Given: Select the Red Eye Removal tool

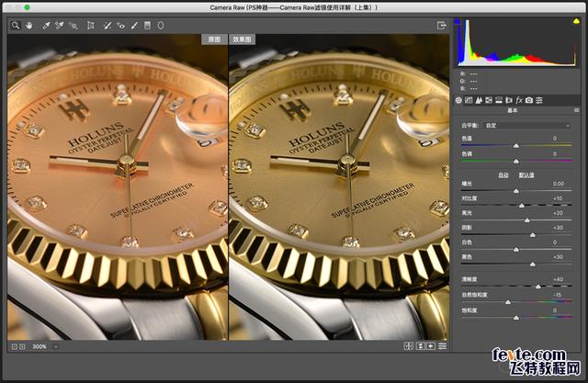Looking at the screenshot, I should (x=120, y=26).
